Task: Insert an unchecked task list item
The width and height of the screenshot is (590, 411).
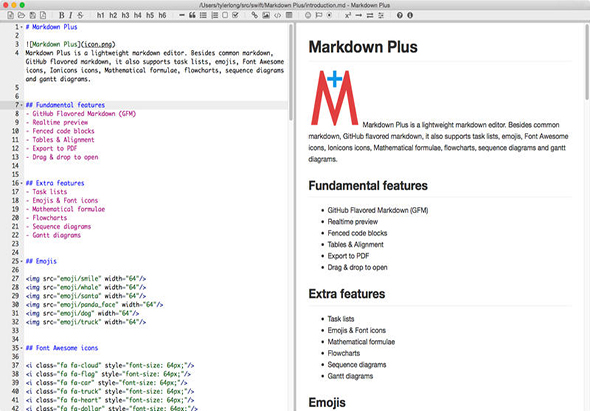Action: coord(225,15)
